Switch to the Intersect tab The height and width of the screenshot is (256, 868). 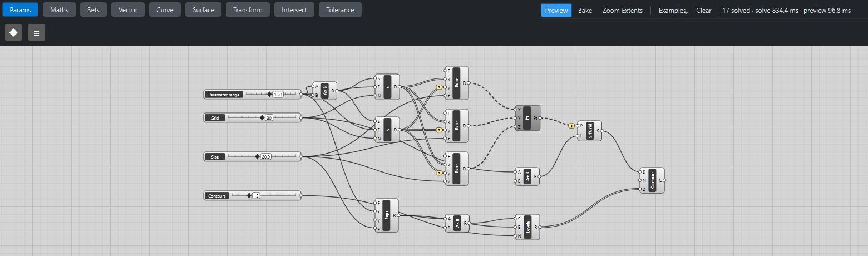pyautogui.click(x=294, y=9)
